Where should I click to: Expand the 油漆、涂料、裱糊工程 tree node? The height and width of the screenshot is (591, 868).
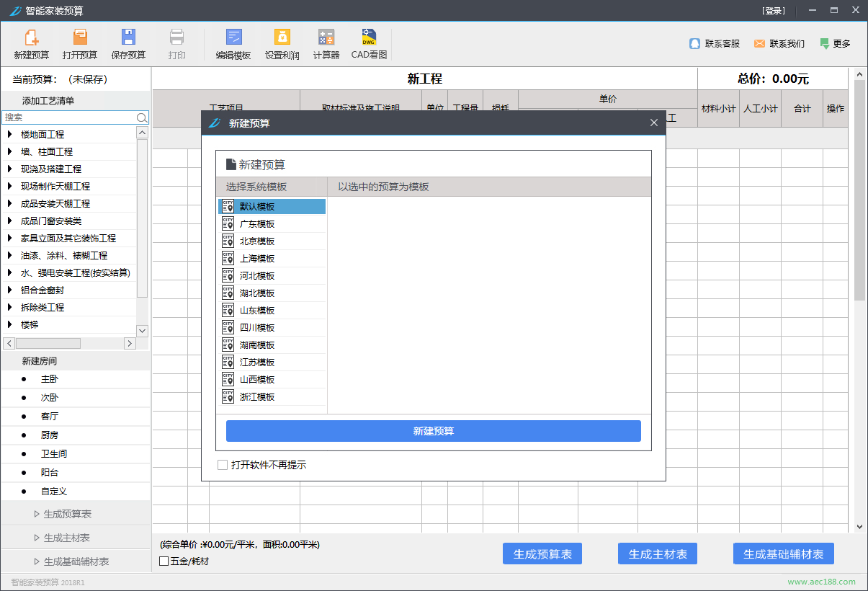click(10, 255)
